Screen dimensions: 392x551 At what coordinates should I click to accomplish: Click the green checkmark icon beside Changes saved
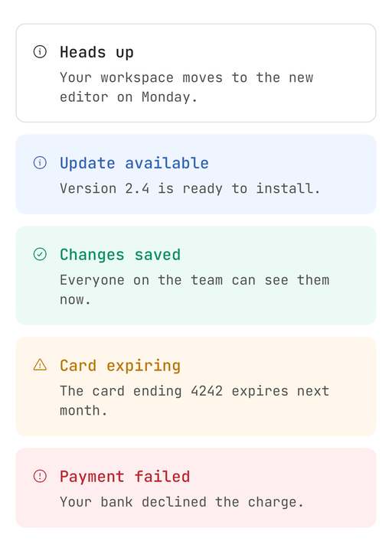(x=40, y=254)
